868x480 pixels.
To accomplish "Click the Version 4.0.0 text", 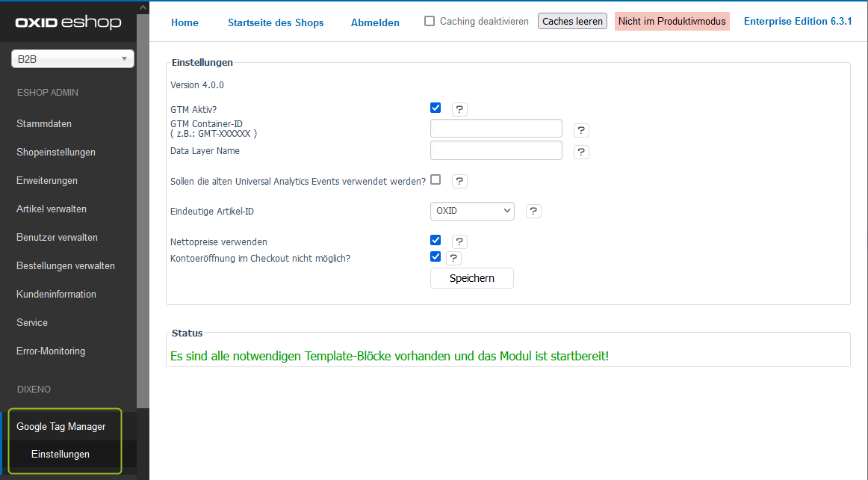I will pos(197,84).
